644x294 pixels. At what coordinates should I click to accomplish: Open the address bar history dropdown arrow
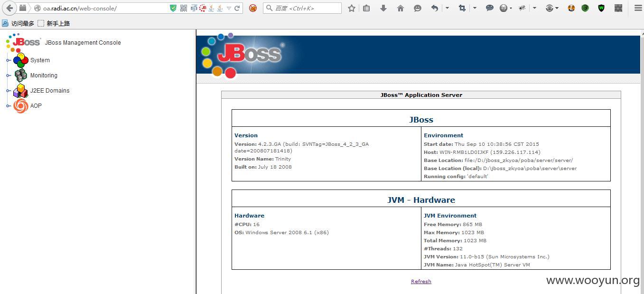pyautogui.click(x=229, y=8)
